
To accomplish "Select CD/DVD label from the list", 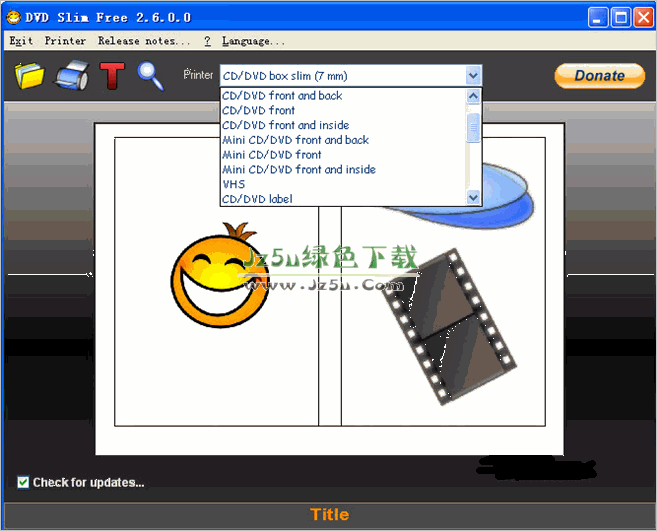I will click(x=257, y=200).
